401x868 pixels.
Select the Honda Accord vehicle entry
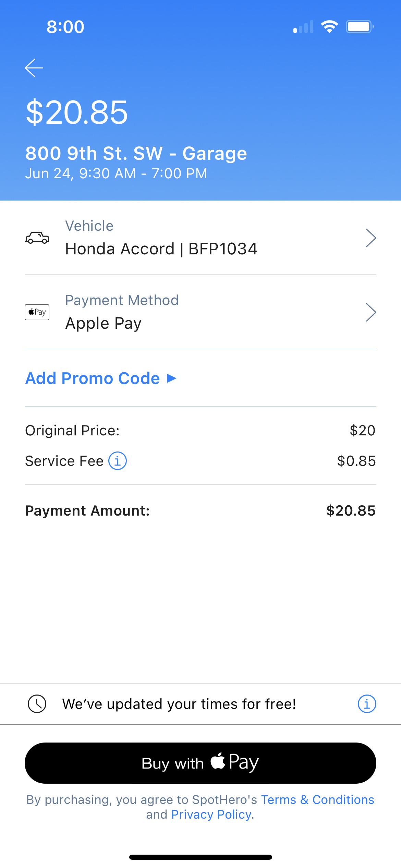tap(161, 249)
